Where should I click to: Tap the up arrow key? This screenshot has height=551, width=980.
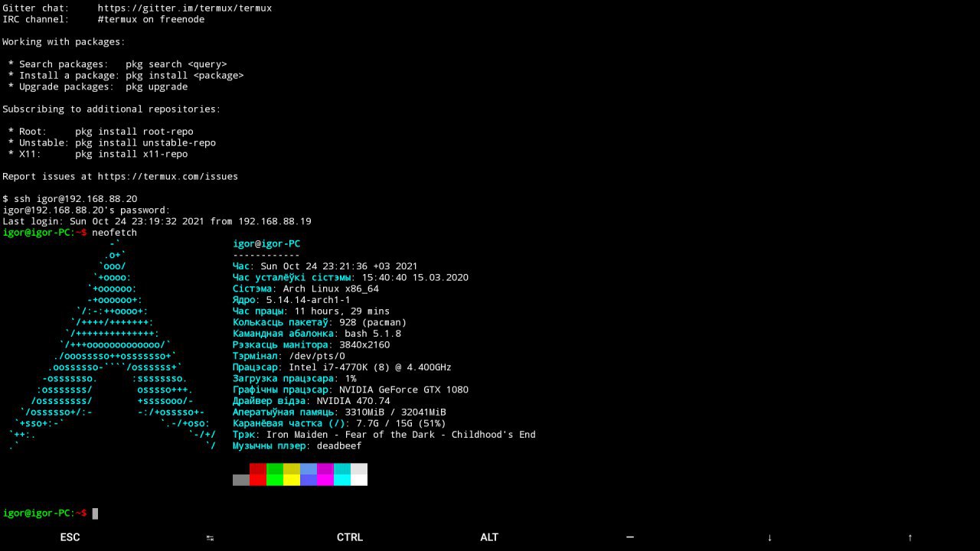[910, 537]
